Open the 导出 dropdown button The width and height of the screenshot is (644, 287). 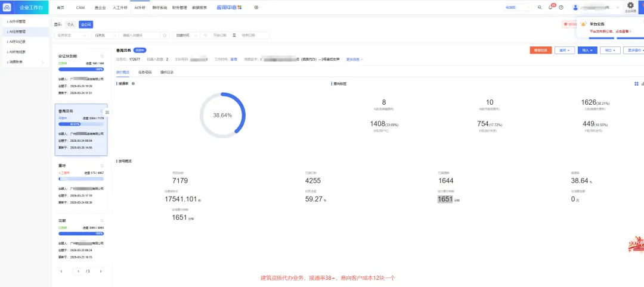coord(610,50)
